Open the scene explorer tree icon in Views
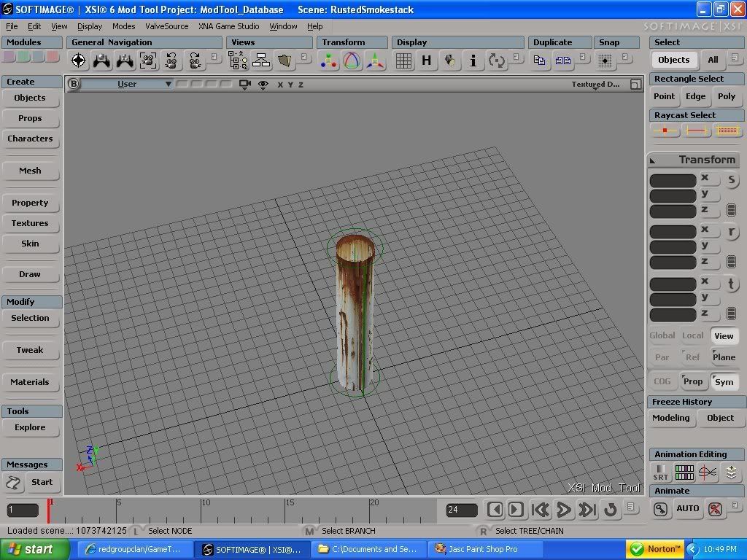Screen dimensions: 747x560 238,61
